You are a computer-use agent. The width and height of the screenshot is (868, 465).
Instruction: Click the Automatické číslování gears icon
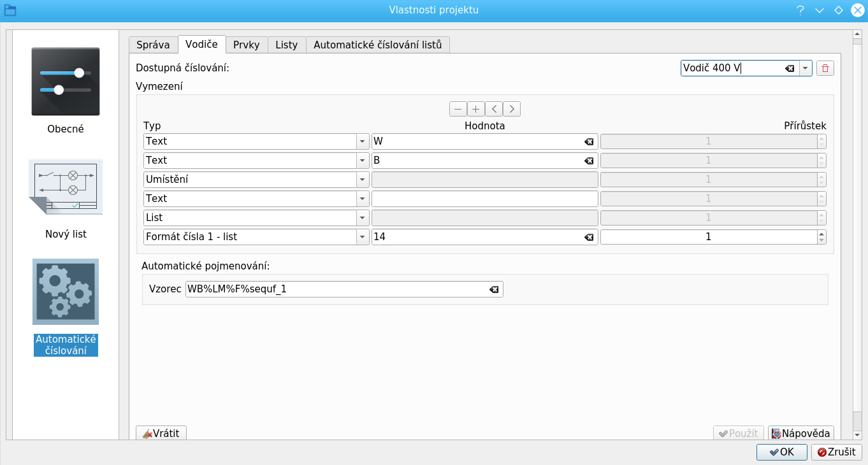(66, 292)
